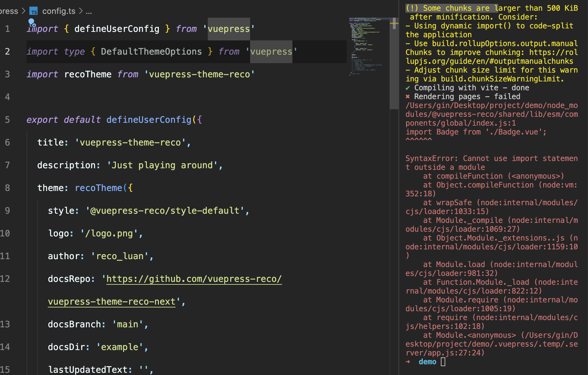
Task: Open config.ts breadcrumb item
Action: tap(59, 11)
